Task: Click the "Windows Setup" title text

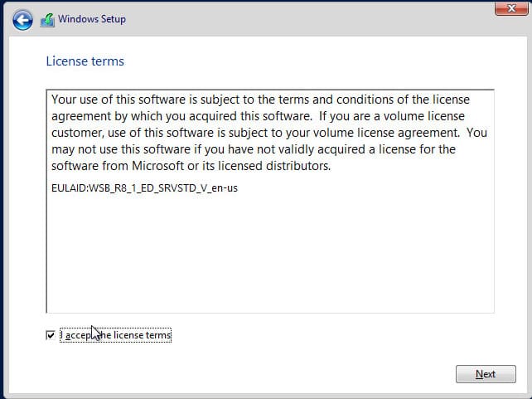Action: [92, 19]
